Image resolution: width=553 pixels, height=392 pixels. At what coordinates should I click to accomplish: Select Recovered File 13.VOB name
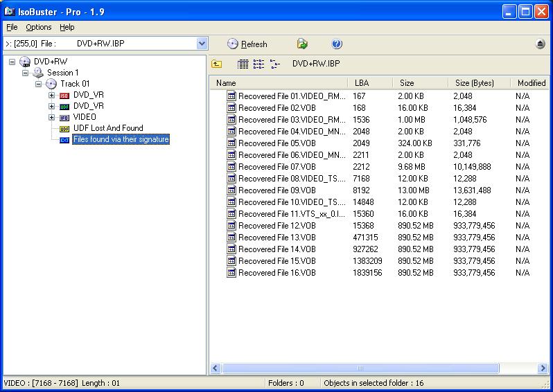tap(277, 238)
